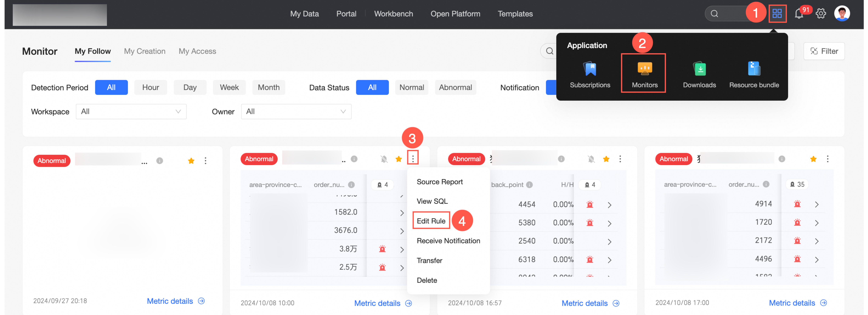The image size is (868, 315).
Task: Open the Monitors application
Action: (644, 75)
